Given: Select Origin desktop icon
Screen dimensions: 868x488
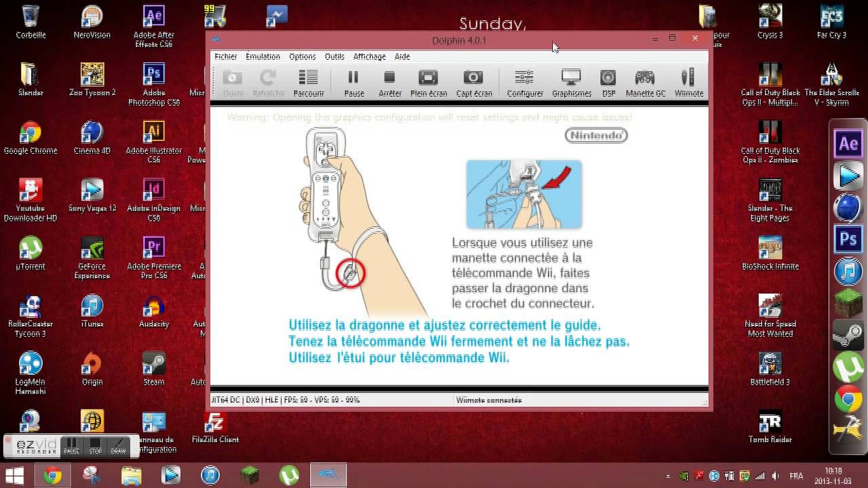Looking at the screenshot, I should point(92,369).
